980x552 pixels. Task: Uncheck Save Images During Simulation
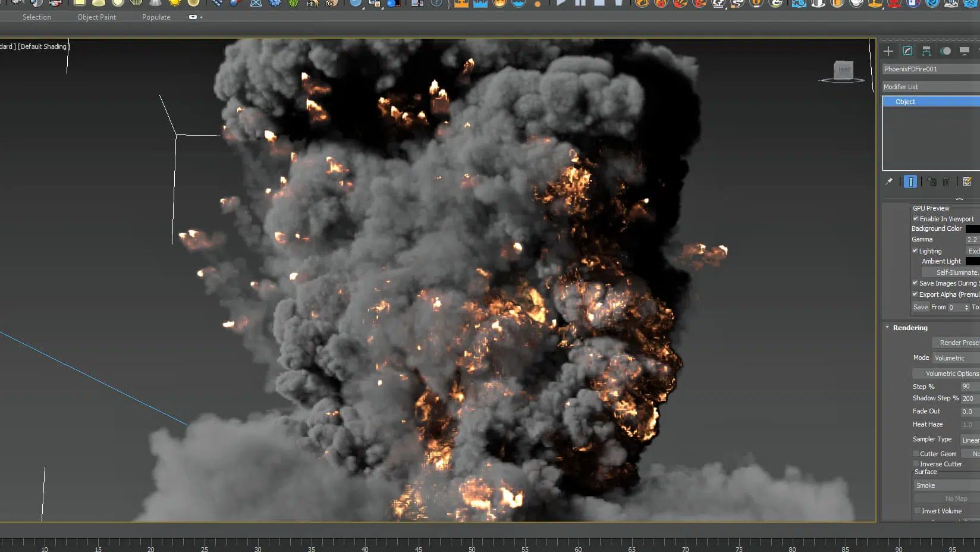click(915, 283)
